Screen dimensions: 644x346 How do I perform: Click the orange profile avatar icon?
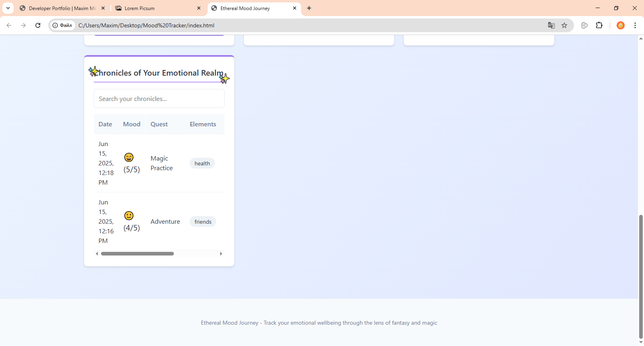[621, 25]
